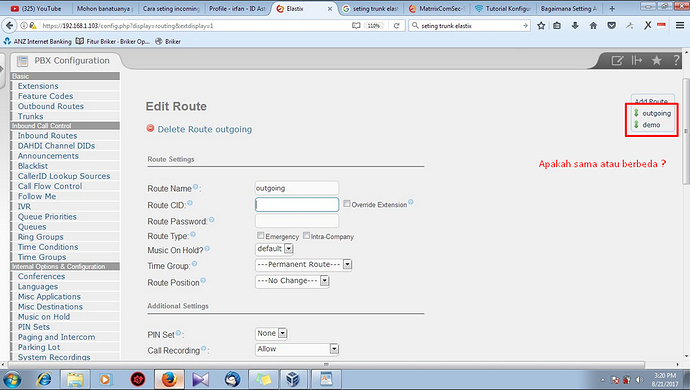Screen dimensions: 690x390
Task: Open ANZ Internet Banking bookmark
Action: point(37,41)
